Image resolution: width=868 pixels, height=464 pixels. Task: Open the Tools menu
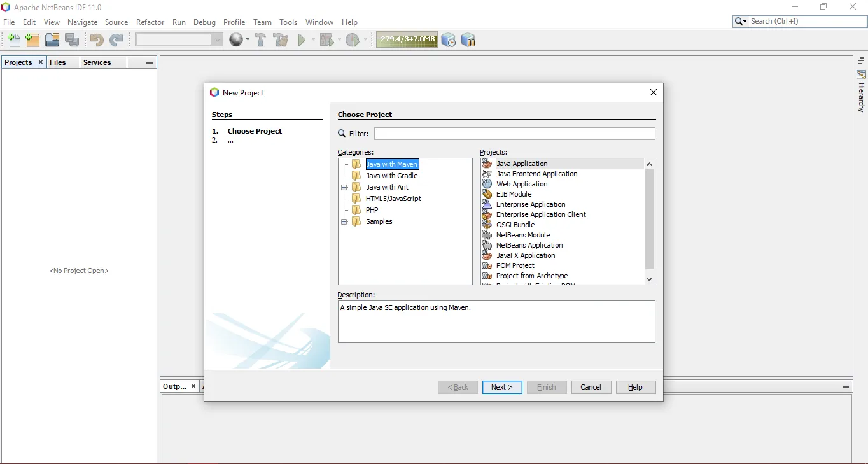click(x=288, y=22)
